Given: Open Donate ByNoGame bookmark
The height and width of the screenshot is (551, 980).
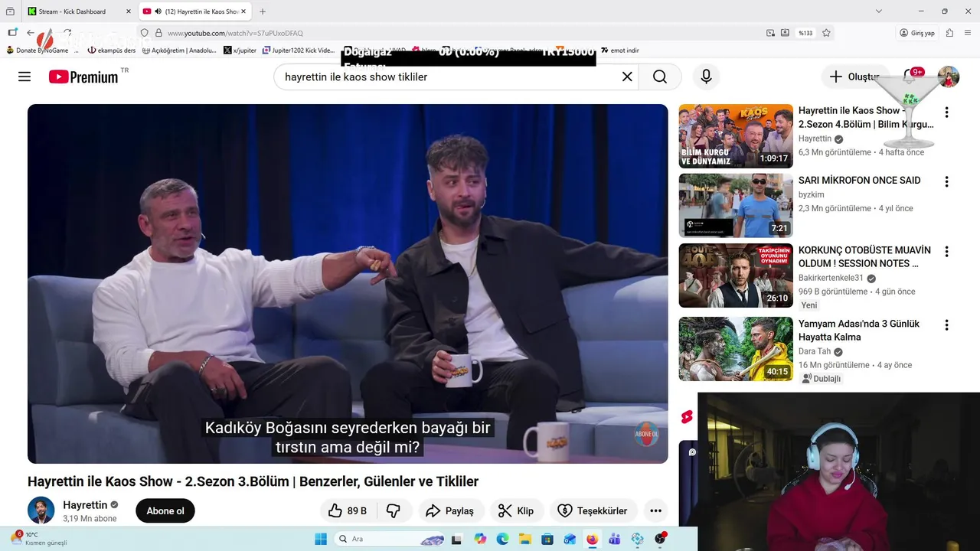Looking at the screenshot, I should click(37, 51).
